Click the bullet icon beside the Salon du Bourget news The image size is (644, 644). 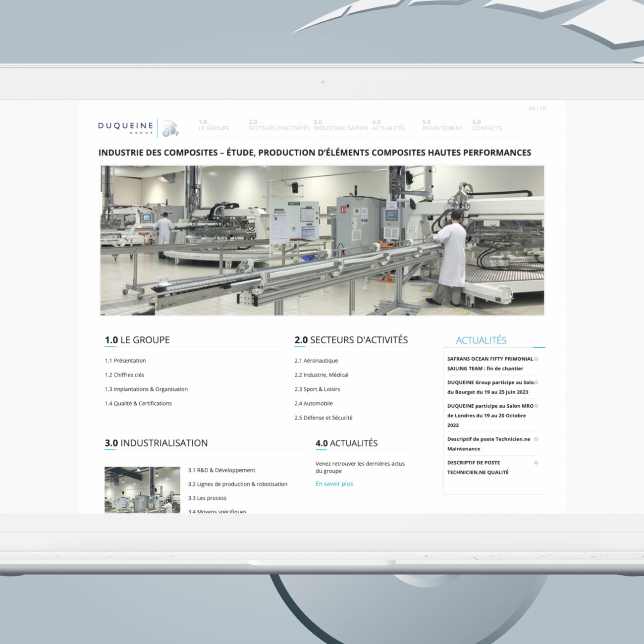tap(536, 382)
